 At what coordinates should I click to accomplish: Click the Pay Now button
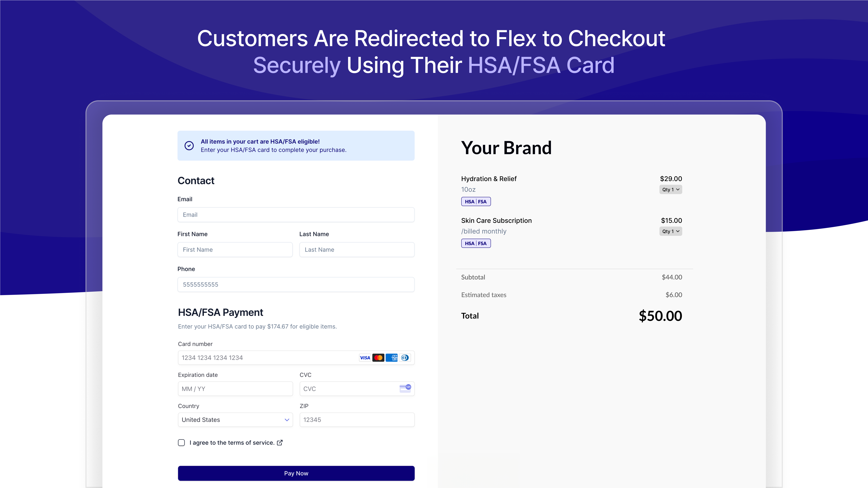tap(296, 473)
